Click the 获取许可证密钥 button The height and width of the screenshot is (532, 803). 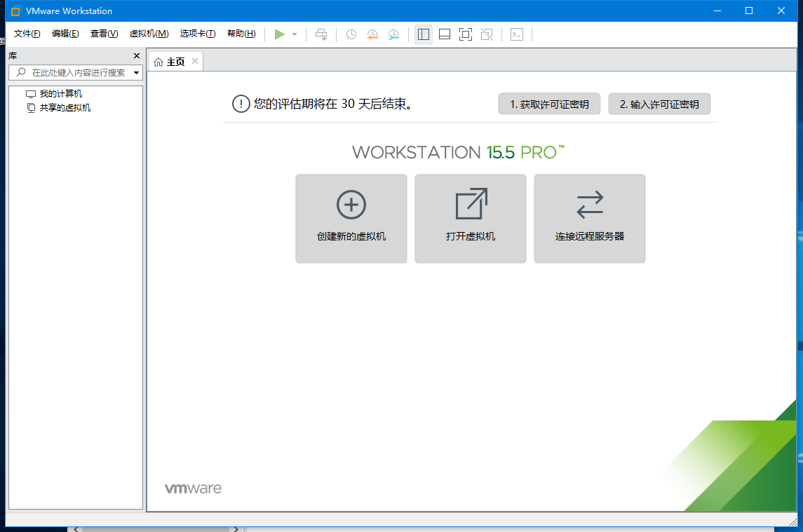549,104
